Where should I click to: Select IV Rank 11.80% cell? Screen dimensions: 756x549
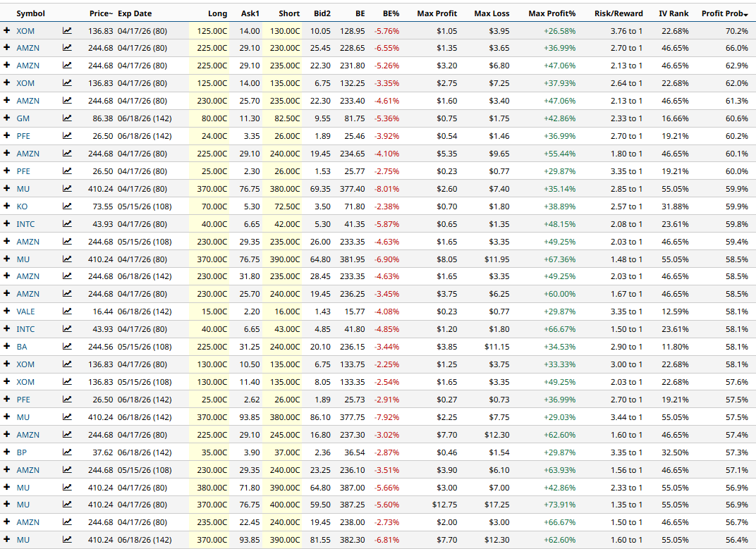tap(675, 347)
